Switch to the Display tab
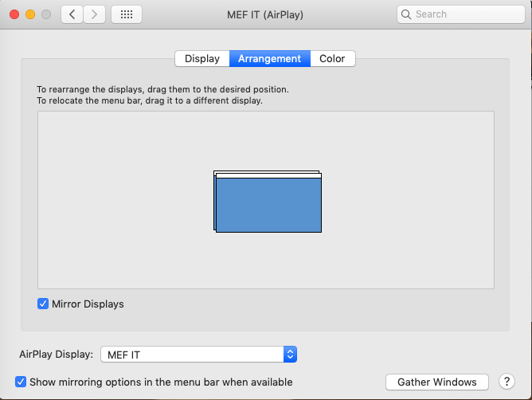This screenshot has height=400, width=532. 202,58
